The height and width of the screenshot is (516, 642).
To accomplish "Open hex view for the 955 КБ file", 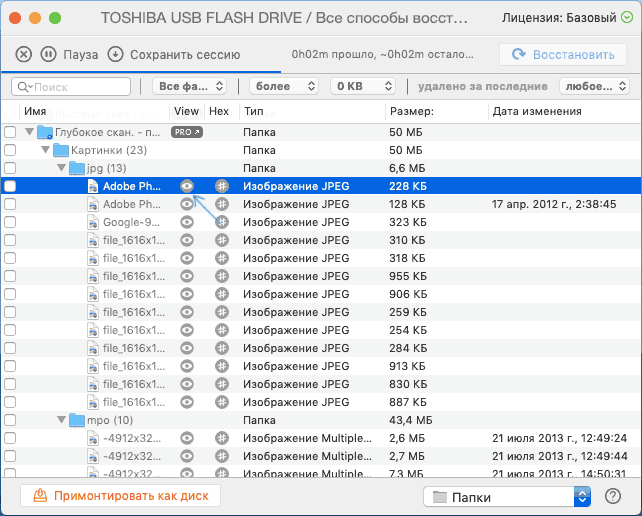I will click(x=222, y=276).
